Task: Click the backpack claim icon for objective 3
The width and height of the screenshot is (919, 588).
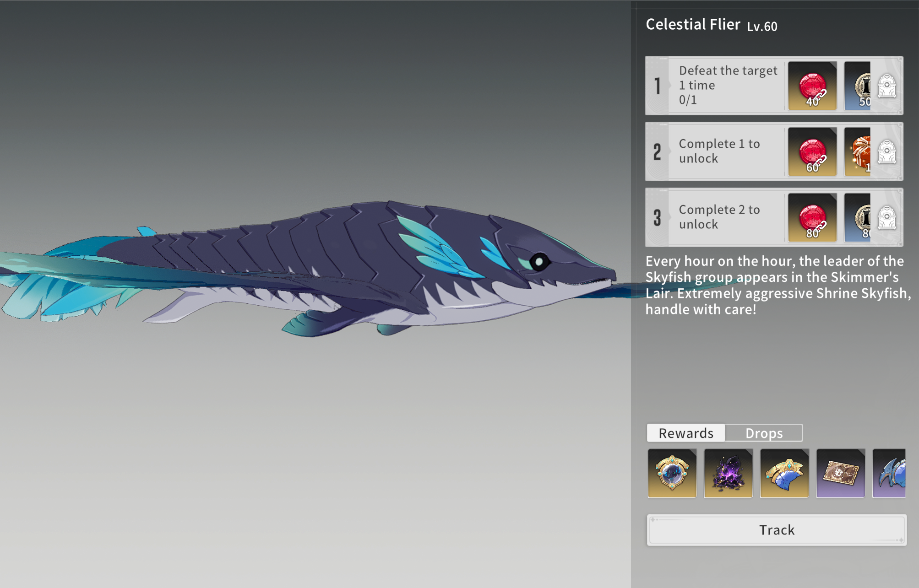Action: tap(886, 217)
